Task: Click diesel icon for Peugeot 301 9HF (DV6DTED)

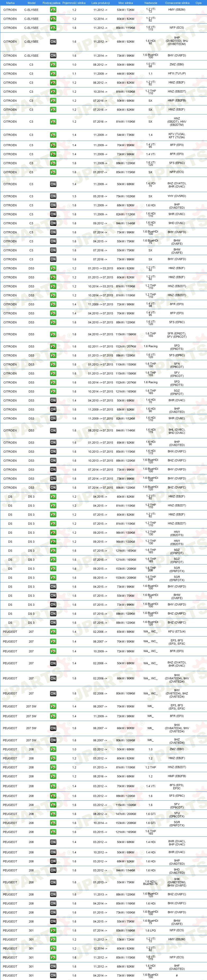Action: tap(53, 966)
